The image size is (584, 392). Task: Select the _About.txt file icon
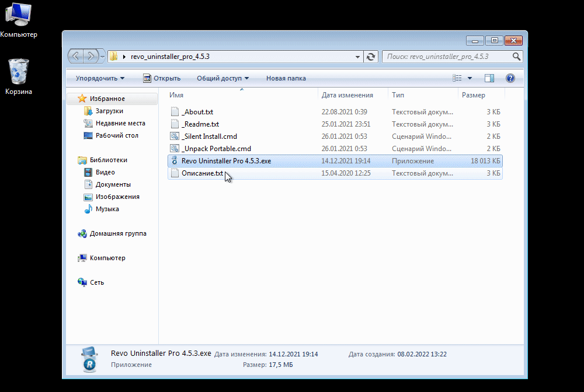(174, 111)
